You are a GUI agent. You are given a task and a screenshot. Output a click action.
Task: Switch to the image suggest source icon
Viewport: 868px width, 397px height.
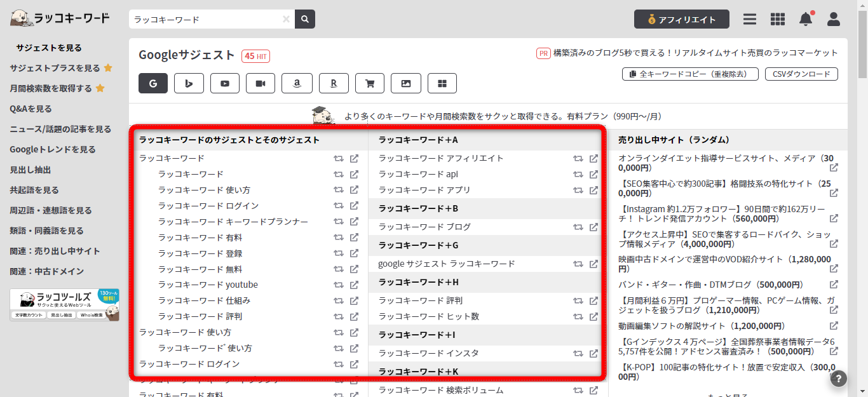(x=406, y=83)
